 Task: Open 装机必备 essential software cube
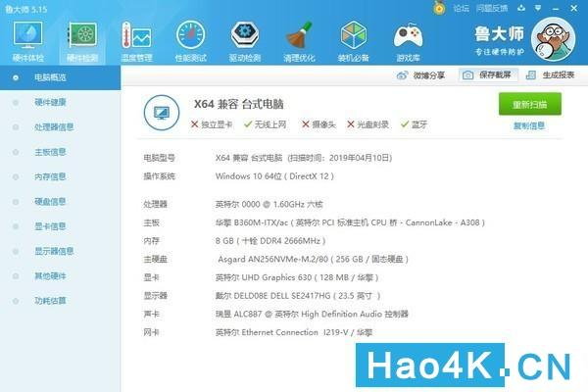click(x=353, y=41)
